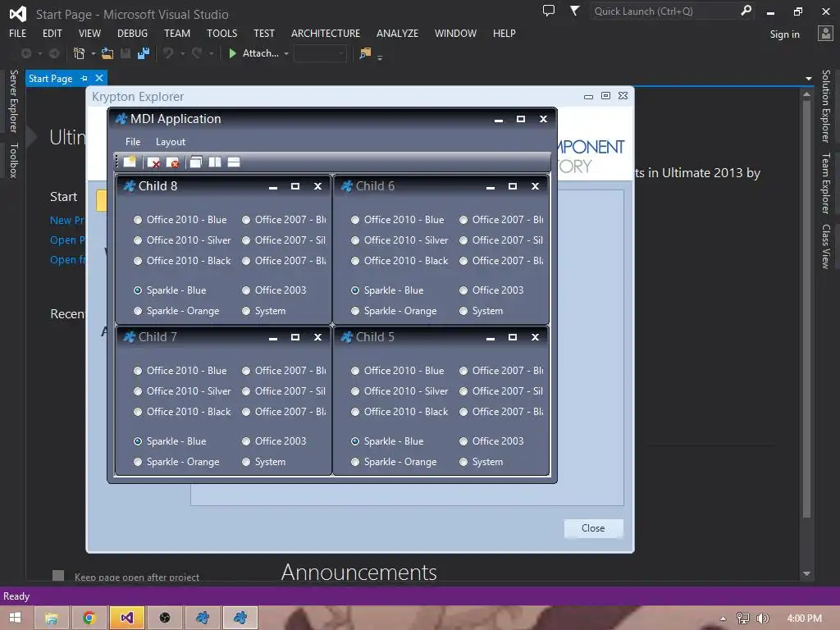Image resolution: width=840 pixels, height=630 pixels.
Task: Show hidden icons arrow in system tray
Action: 724,619
